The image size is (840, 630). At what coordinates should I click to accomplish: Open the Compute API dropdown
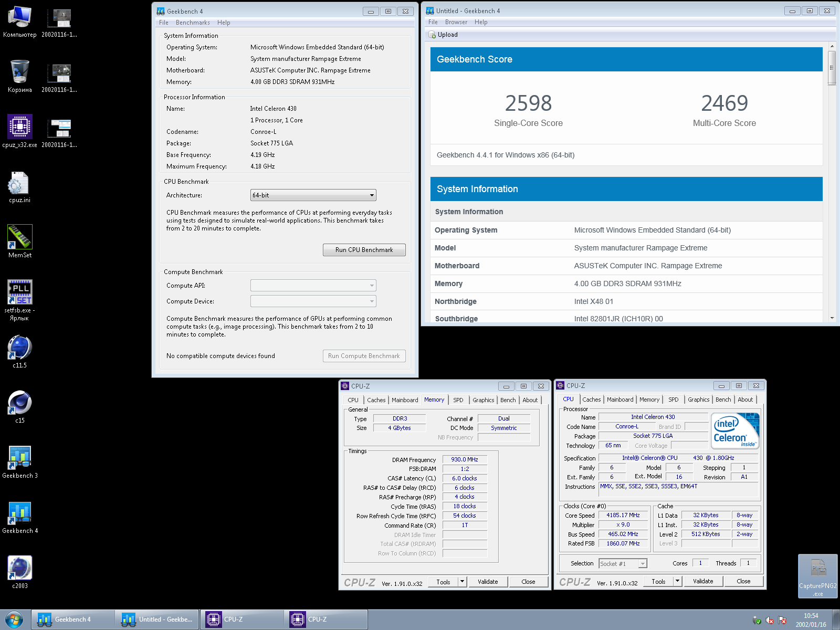point(313,286)
